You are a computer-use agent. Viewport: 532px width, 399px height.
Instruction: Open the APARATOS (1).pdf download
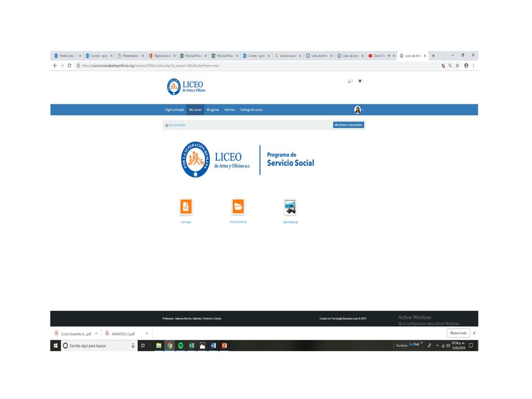[x=121, y=334]
